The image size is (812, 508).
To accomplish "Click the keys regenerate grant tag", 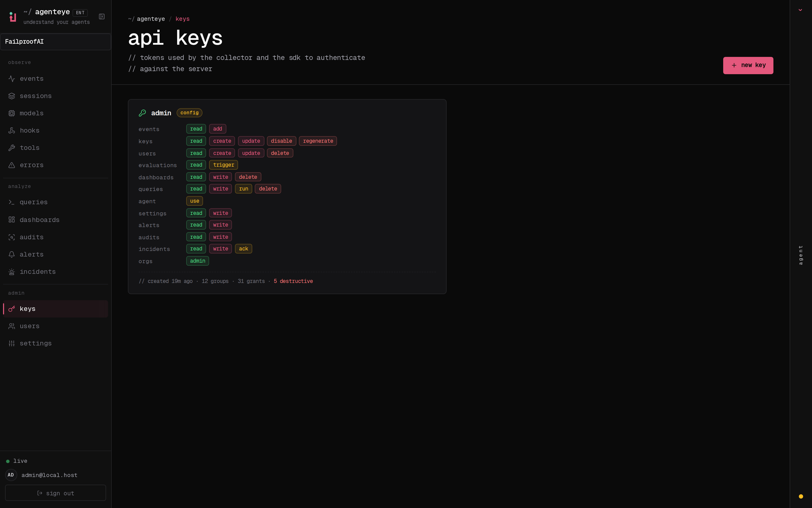I will point(318,141).
